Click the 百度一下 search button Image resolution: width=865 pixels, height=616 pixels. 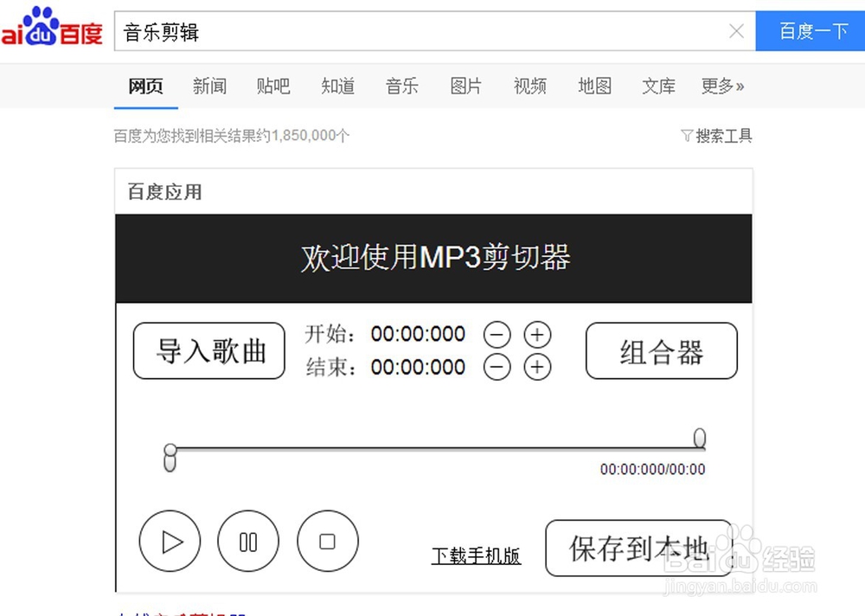(x=811, y=31)
